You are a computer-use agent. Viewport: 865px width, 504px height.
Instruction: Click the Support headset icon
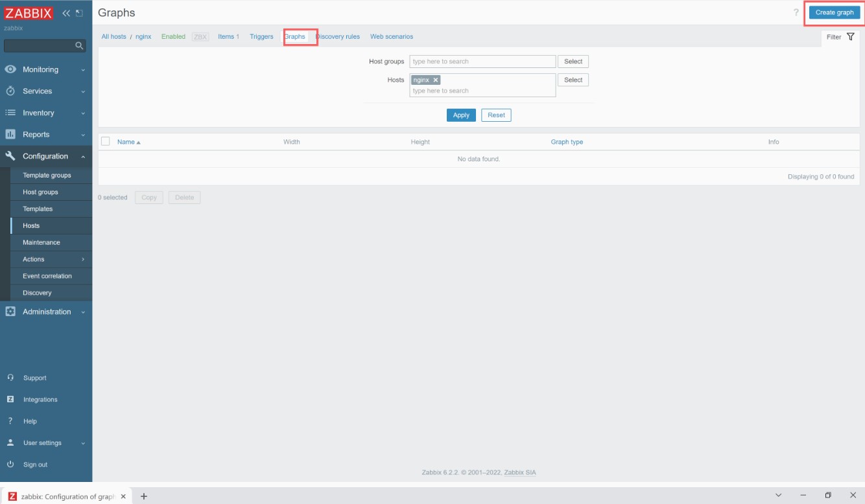click(10, 378)
